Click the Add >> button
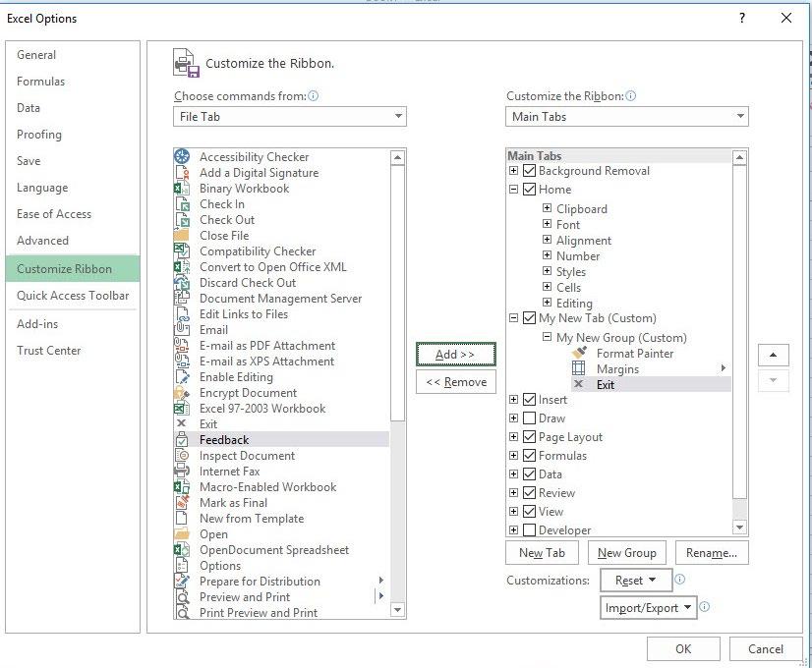This screenshot has height=668, width=812. click(456, 354)
